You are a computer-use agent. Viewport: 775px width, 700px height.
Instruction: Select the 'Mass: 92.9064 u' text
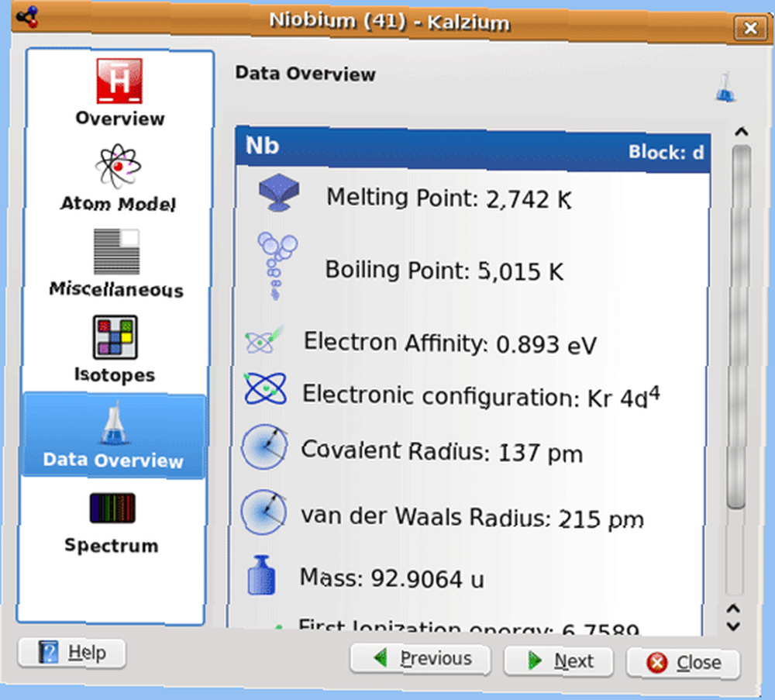click(x=392, y=578)
